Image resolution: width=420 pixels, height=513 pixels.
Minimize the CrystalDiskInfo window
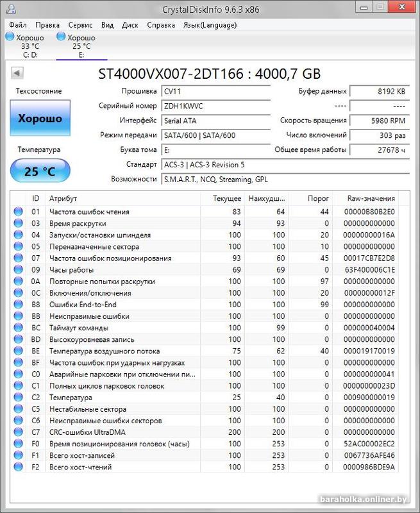pos(364,8)
